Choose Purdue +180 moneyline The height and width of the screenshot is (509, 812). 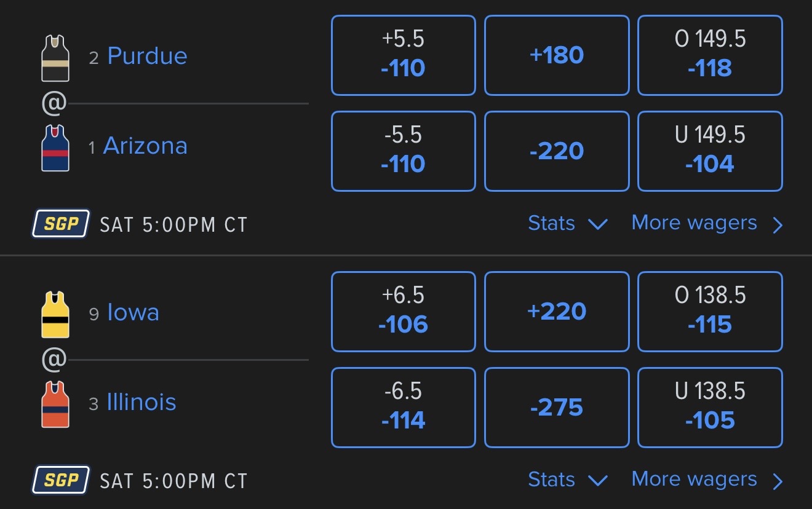pos(557,55)
